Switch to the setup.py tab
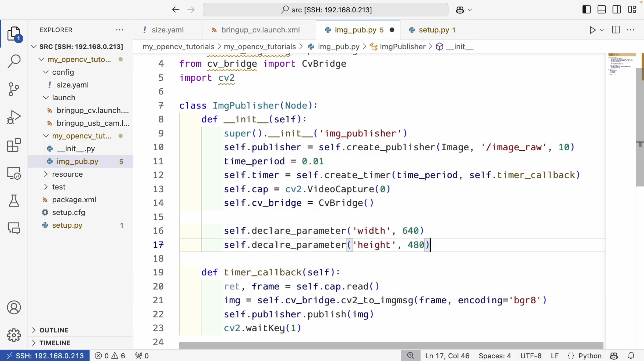 pos(434,30)
